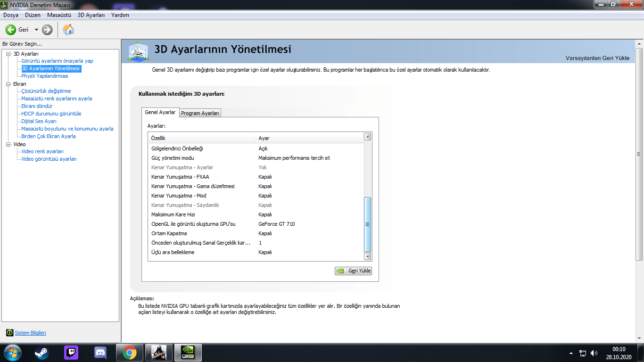Click the taskbar clock showing 00:10

(619, 353)
